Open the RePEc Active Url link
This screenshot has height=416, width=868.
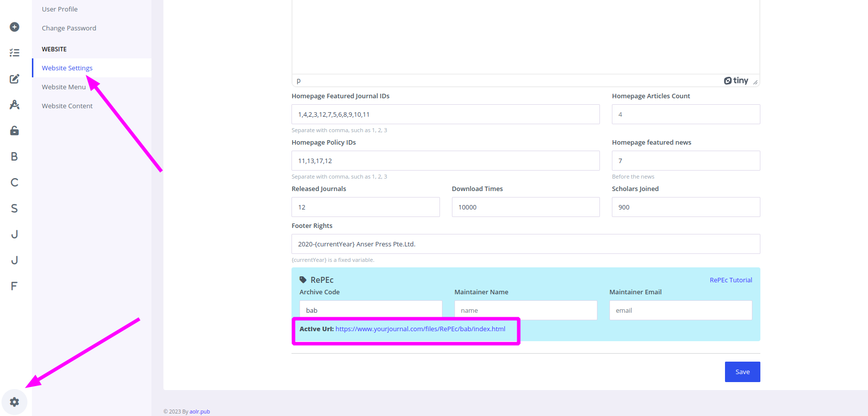420,329
